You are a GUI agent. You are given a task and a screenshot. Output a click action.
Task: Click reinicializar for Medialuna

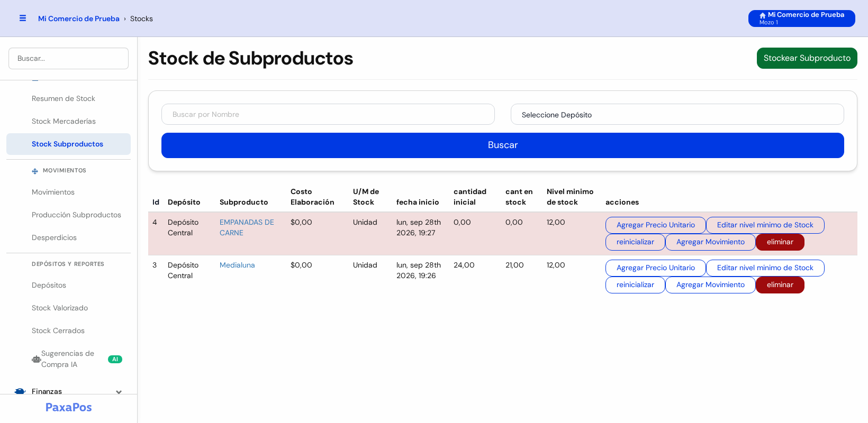pos(635,285)
